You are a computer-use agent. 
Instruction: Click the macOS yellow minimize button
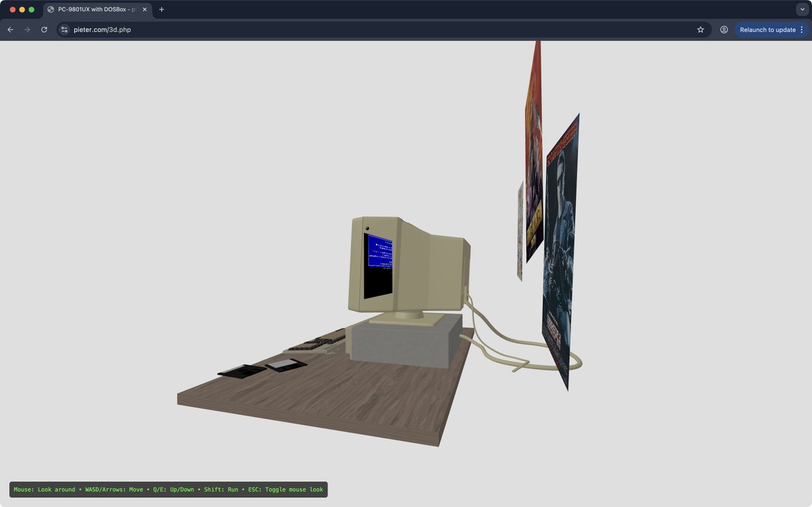[22, 9]
